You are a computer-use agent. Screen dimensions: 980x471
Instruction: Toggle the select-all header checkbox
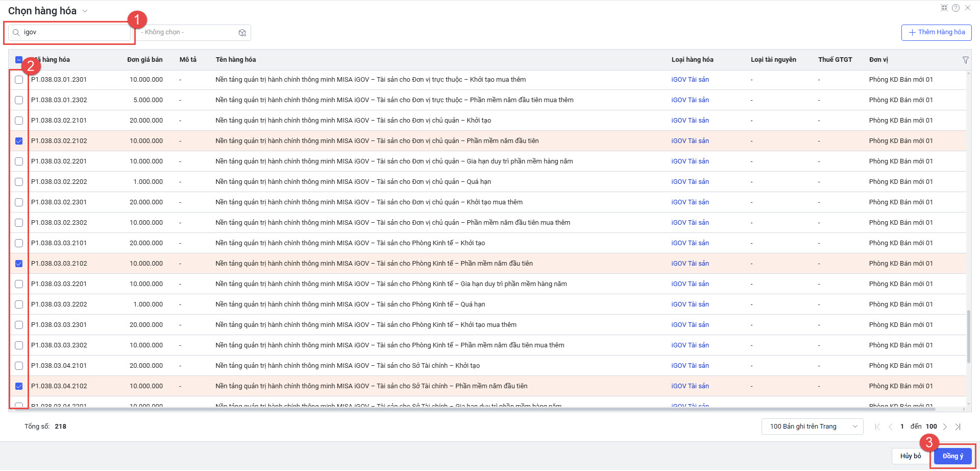(19, 60)
